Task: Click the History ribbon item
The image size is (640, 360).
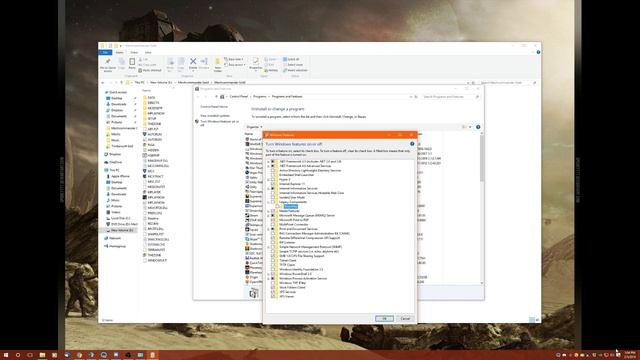Action: (271, 70)
